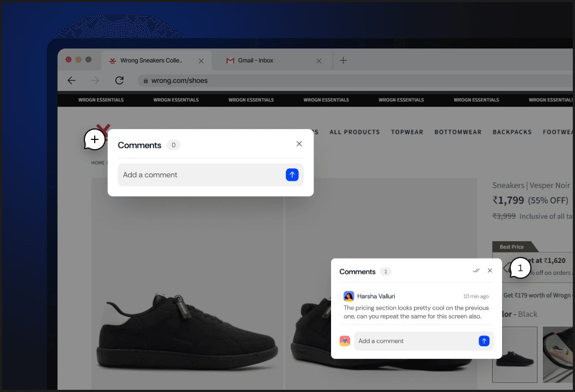The height and width of the screenshot is (392, 575).
Task: Click the left black sneaker product image
Action: tap(187, 283)
